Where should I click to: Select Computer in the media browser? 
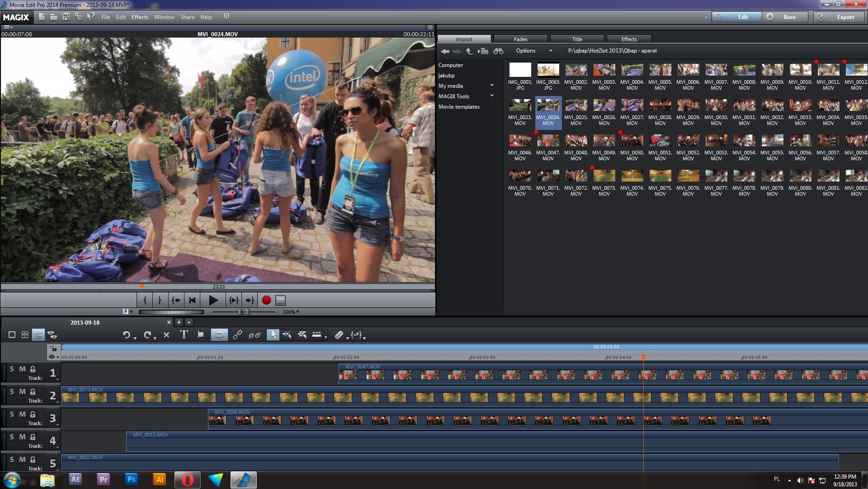[x=451, y=65]
